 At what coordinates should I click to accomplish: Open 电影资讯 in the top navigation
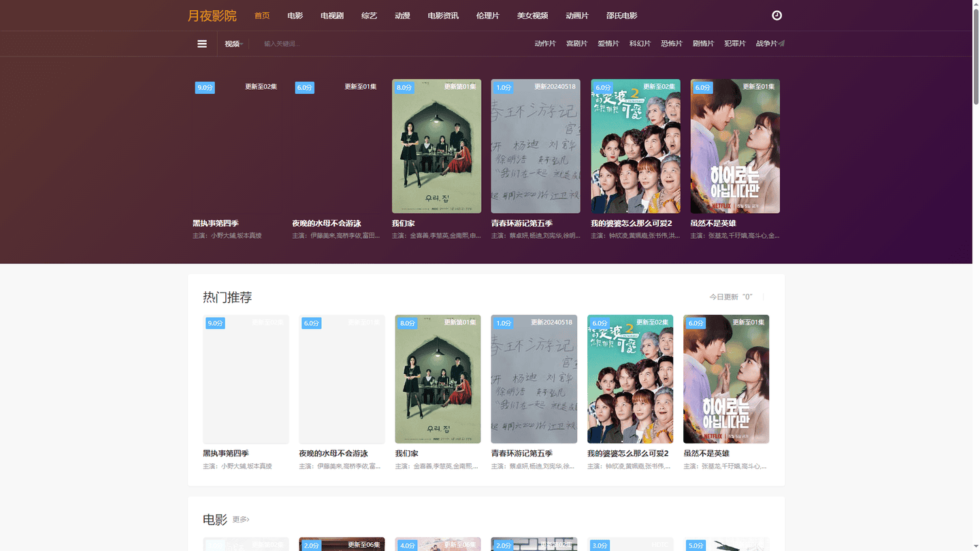click(443, 16)
